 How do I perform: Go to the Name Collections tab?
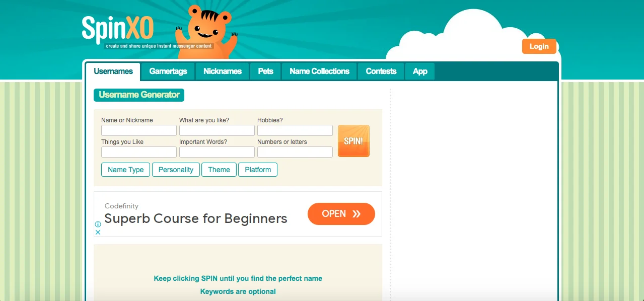click(x=319, y=71)
